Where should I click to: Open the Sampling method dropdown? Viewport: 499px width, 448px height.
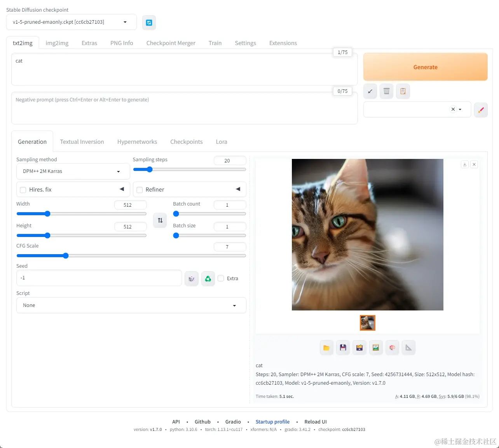(73, 171)
